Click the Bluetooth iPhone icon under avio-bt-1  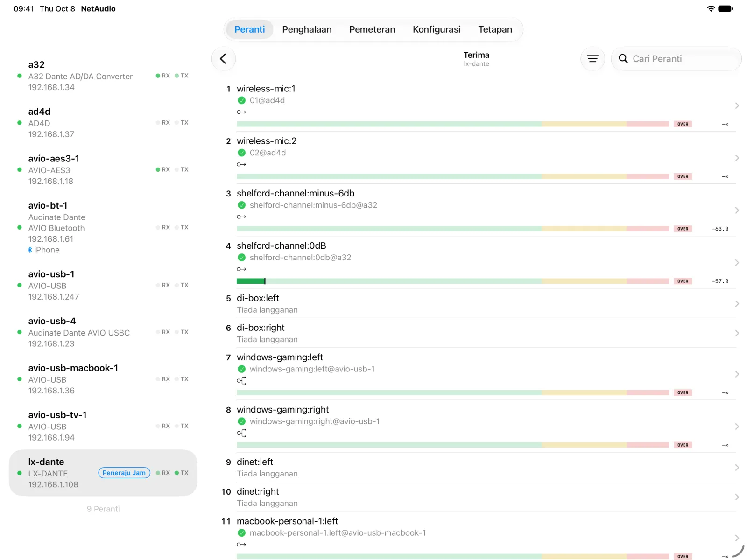30,250
